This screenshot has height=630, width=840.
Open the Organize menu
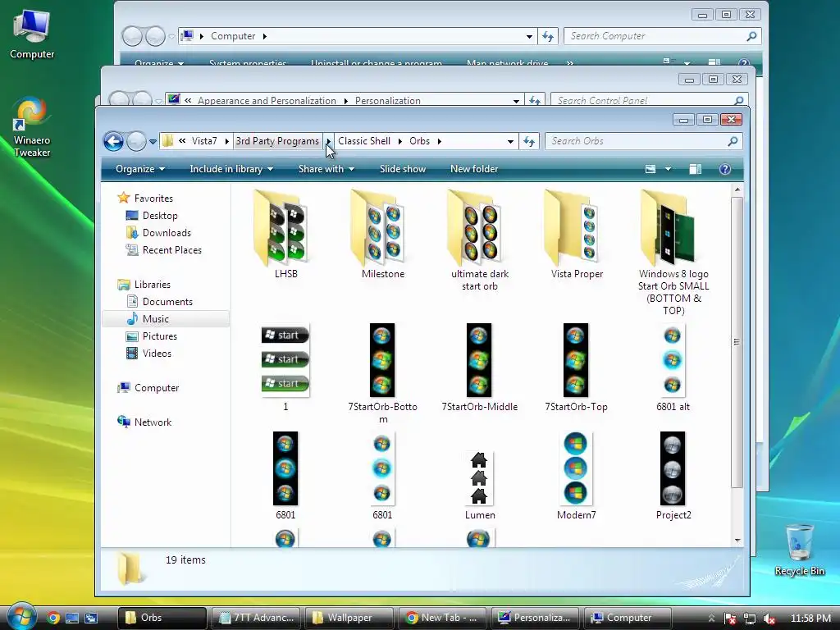point(139,169)
